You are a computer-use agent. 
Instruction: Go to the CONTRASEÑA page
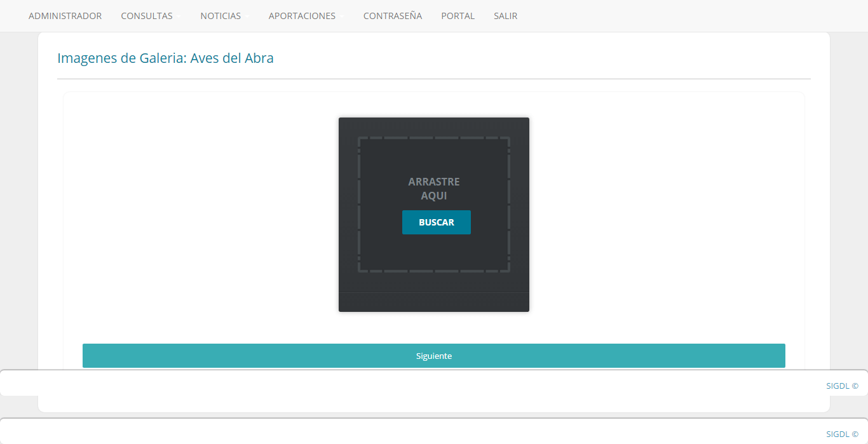tap(392, 16)
